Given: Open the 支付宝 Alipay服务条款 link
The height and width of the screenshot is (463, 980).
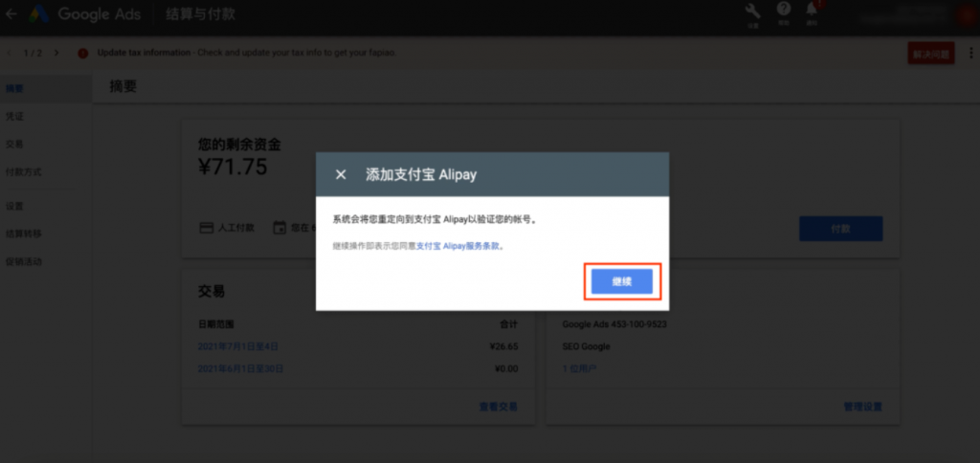Looking at the screenshot, I should click(x=457, y=246).
